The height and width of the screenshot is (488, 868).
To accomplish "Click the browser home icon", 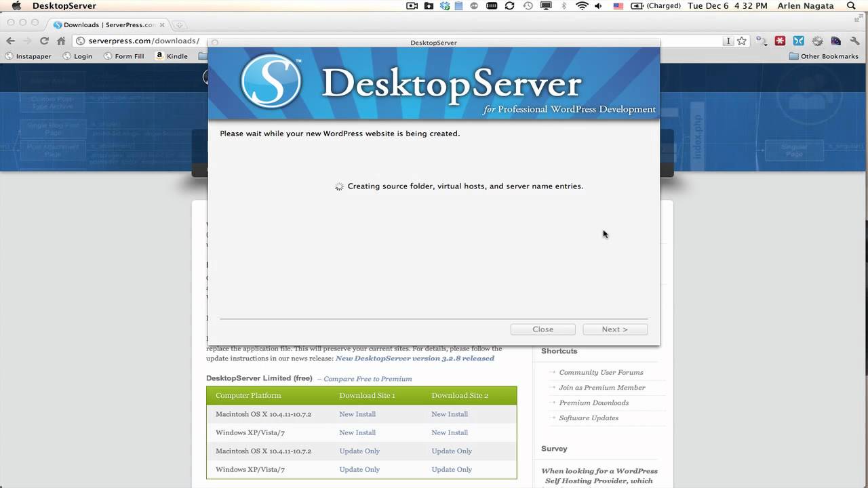I will click(x=61, y=41).
